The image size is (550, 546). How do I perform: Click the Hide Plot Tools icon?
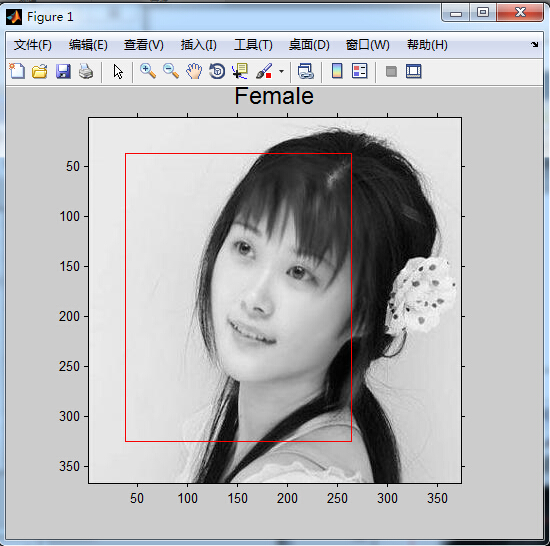click(391, 72)
